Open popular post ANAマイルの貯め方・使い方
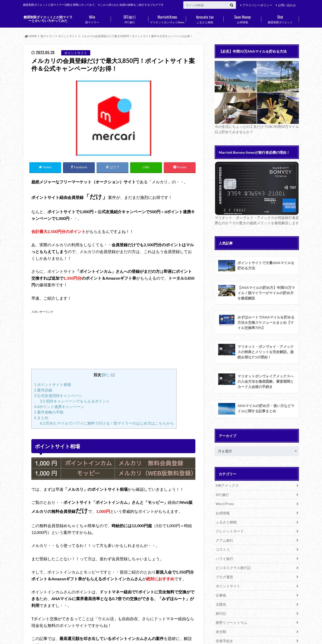This screenshot has height=644, width=322. (x=257, y=409)
